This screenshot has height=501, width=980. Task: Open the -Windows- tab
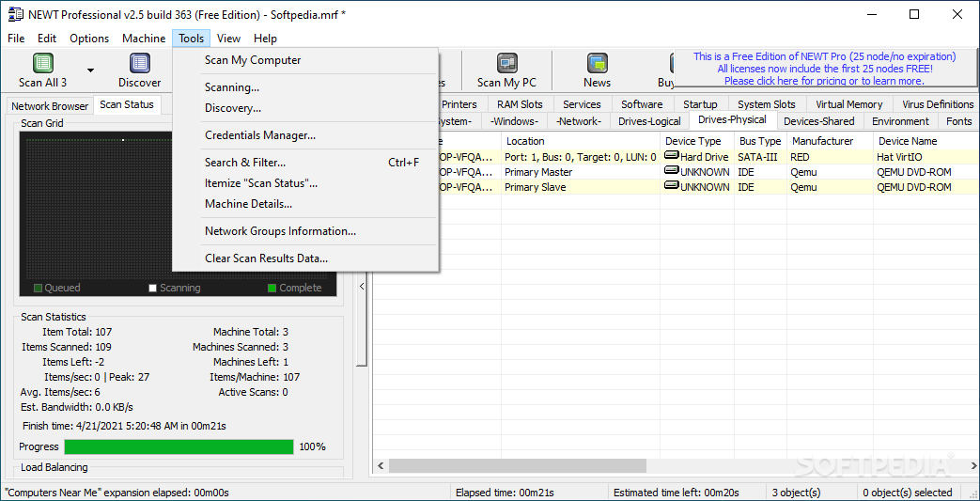[514, 121]
